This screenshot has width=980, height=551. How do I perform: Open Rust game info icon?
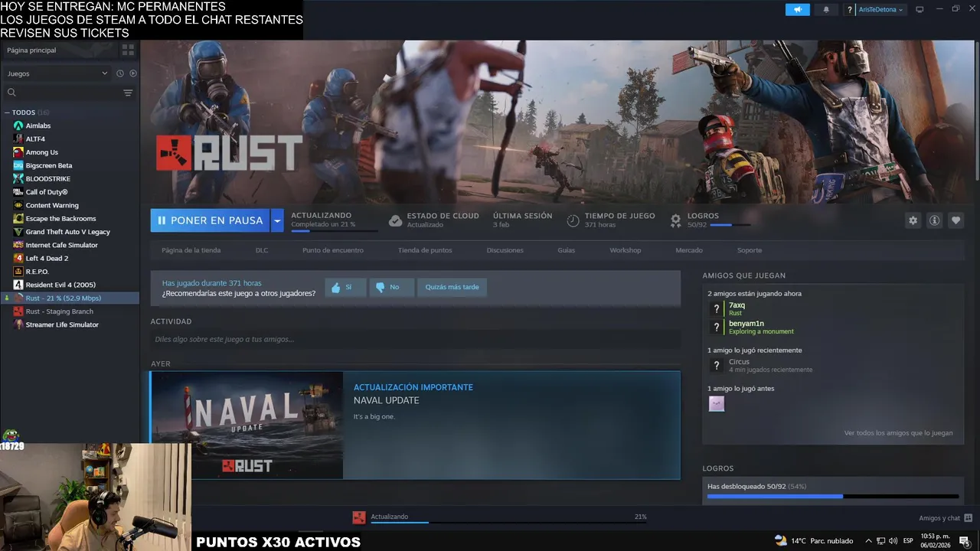pyautogui.click(x=934, y=220)
